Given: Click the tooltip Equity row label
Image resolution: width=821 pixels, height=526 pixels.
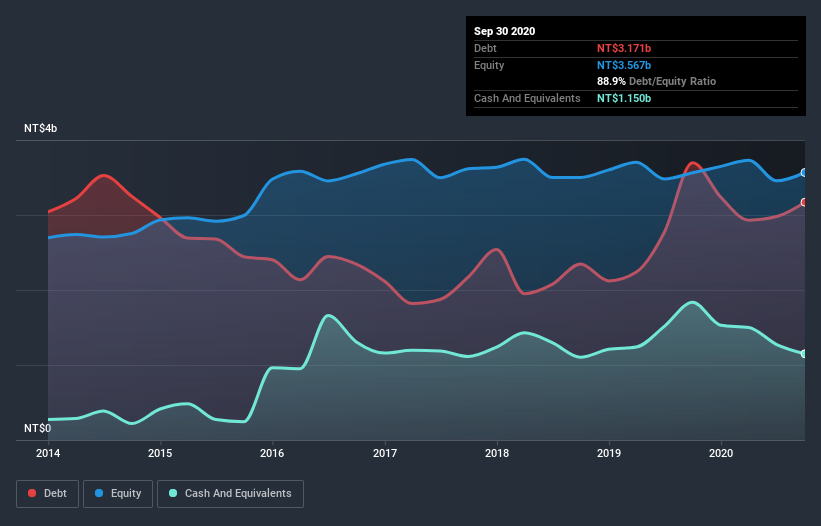Looking at the screenshot, I should pos(489,65).
